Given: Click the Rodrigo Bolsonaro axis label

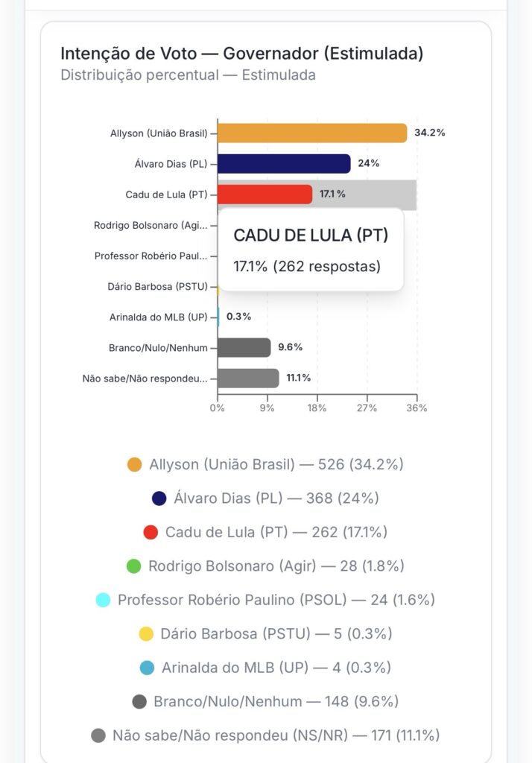Looking at the screenshot, I should point(151,225).
